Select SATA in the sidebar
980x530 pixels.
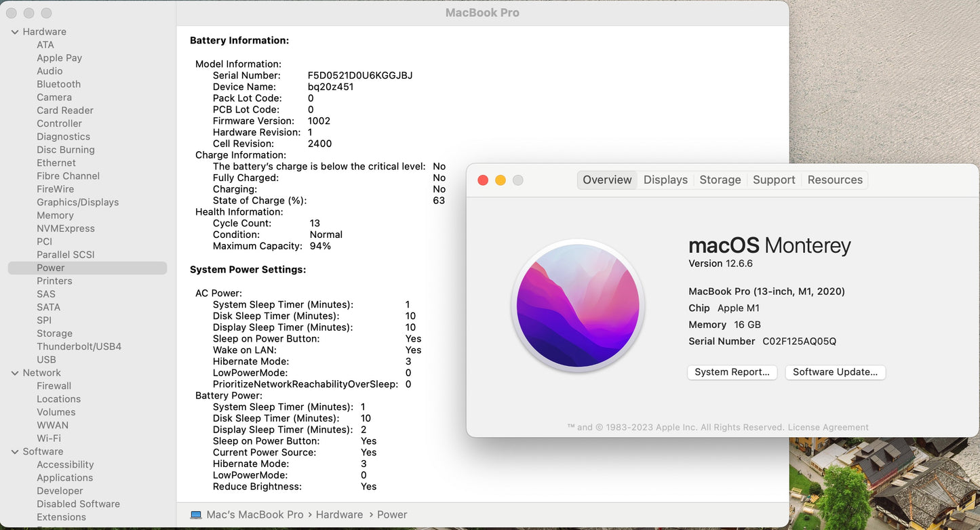click(x=49, y=307)
